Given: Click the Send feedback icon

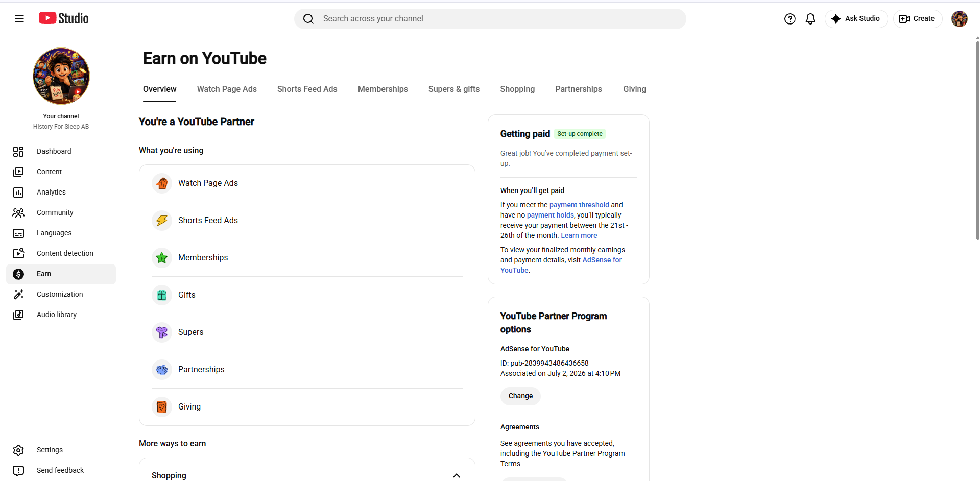Looking at the screenshot, I should click(x=18, y=470).
